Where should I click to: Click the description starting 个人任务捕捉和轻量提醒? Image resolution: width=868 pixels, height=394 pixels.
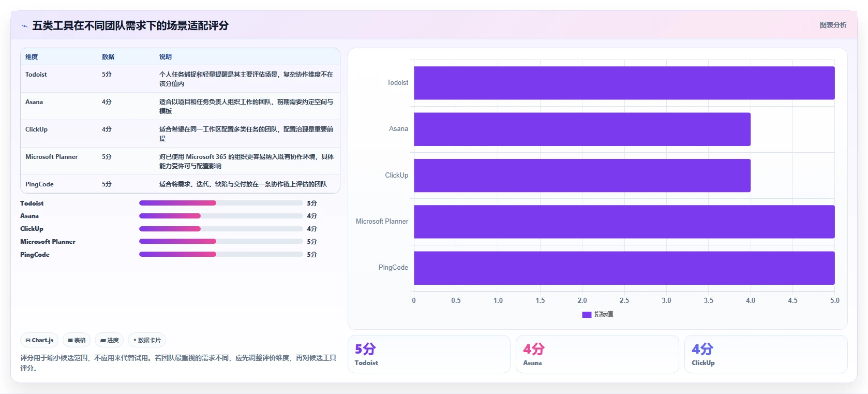click(246, 79)
